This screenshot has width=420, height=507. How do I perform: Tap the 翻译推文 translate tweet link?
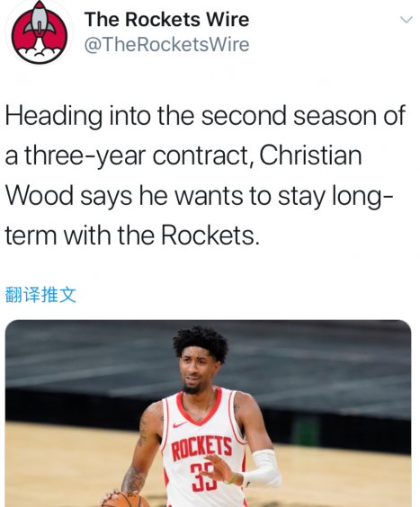[40, 295]
